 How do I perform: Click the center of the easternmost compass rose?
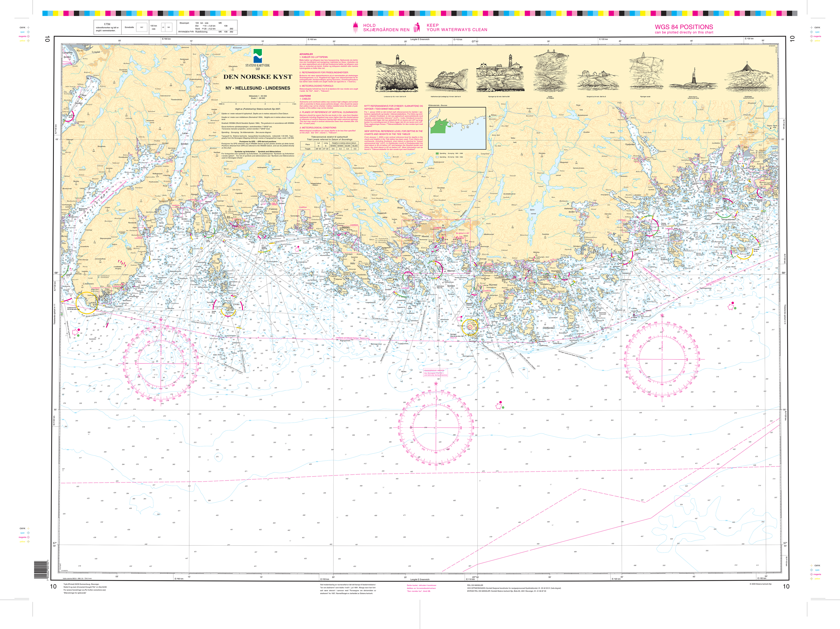click(x=662, y=359)
